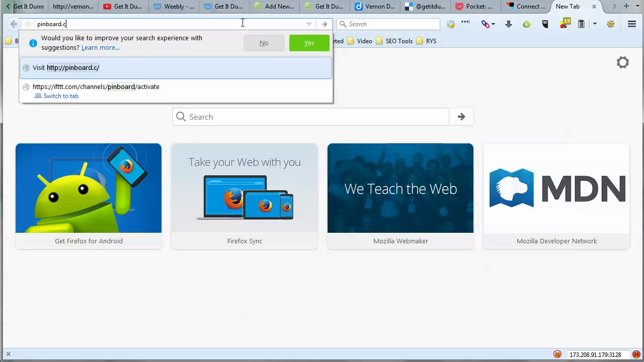Click the IP address 173.208.91.179:3128 text

click(x=595, y=355)
